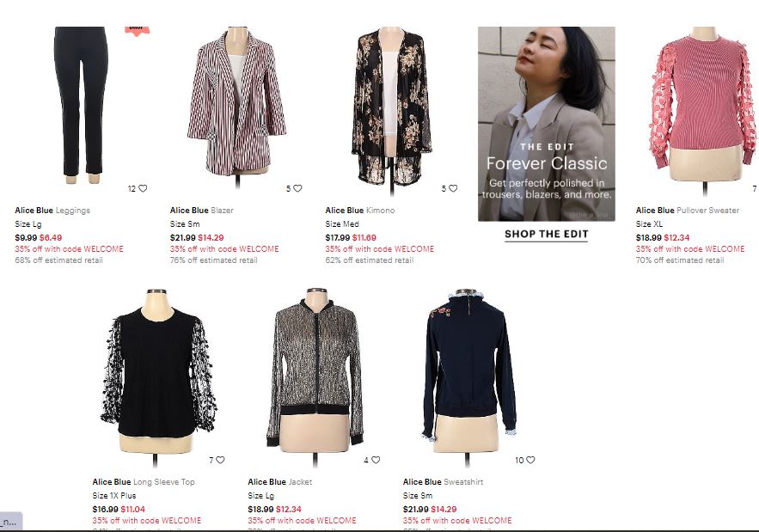Open the striped blazer product image

click(x=236, y=106)
